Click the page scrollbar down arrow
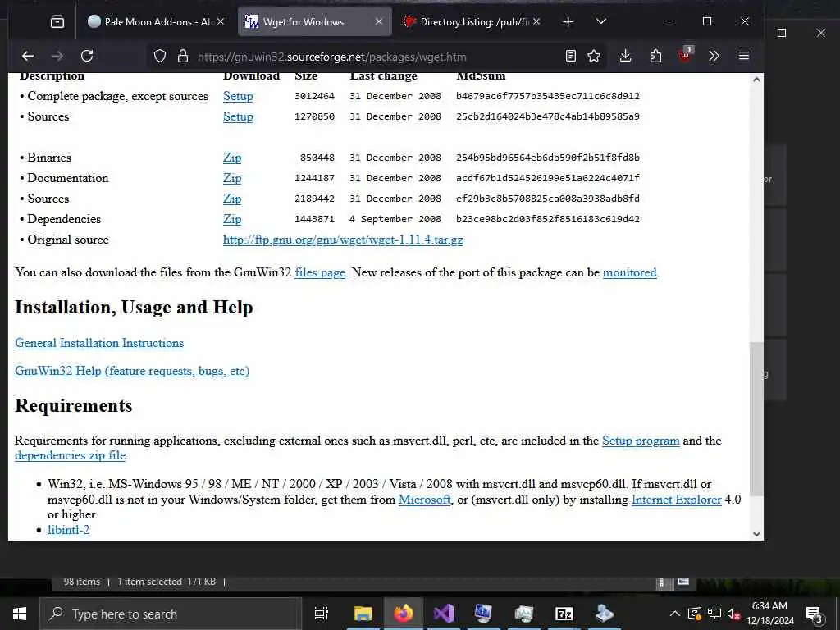This screenshot has height=630, width=840. pyautogui.click(x=756, y=533)
